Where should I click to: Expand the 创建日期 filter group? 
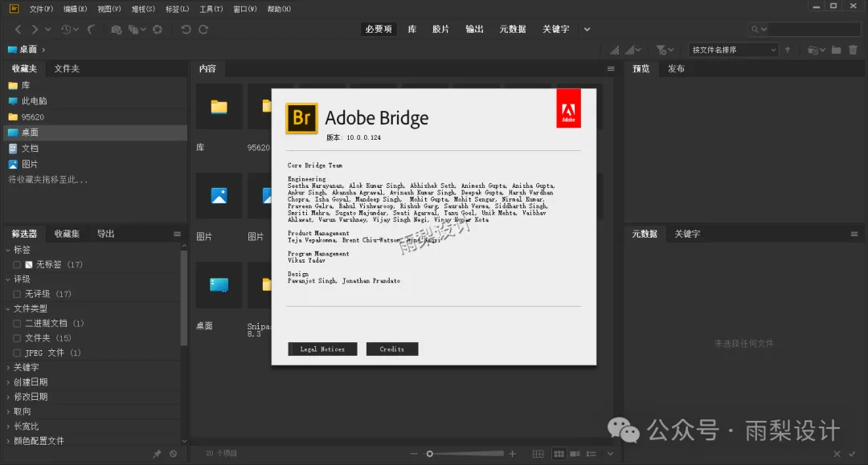pos(8,382)
